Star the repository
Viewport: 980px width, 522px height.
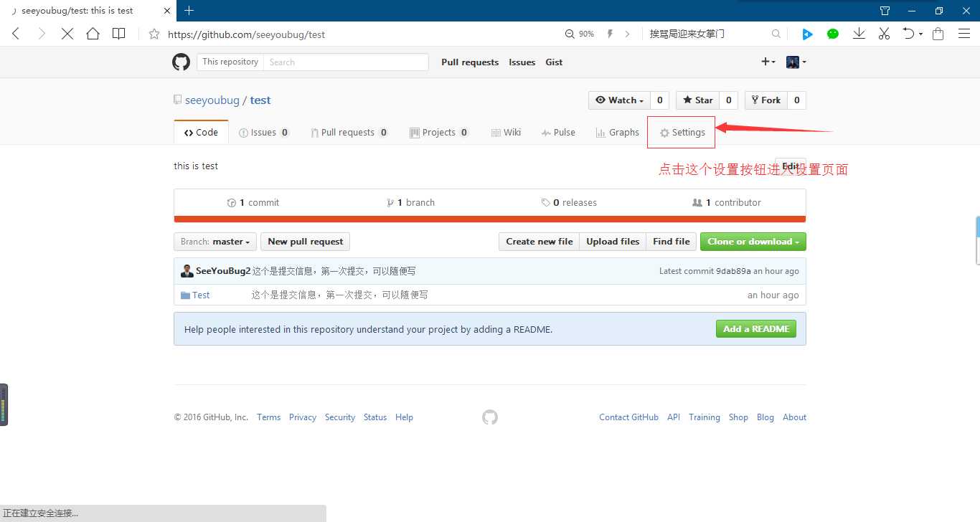[x=698, y=100]
